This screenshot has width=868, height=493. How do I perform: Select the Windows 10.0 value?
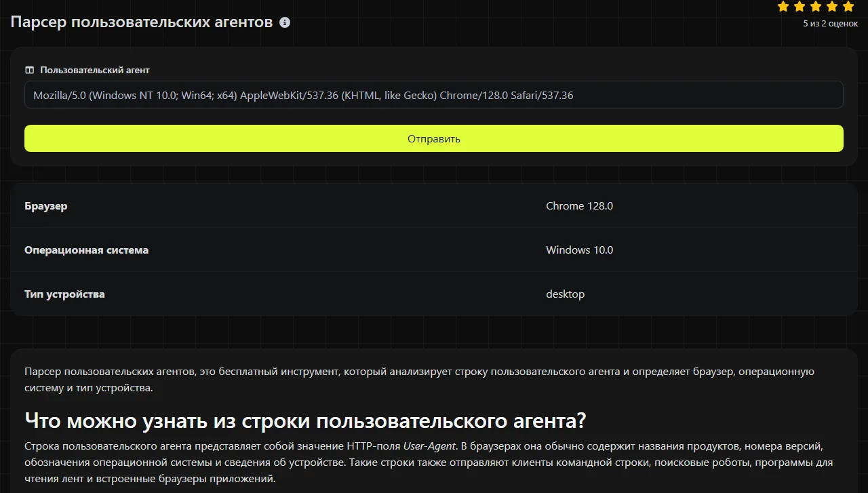tap(579, 250)
